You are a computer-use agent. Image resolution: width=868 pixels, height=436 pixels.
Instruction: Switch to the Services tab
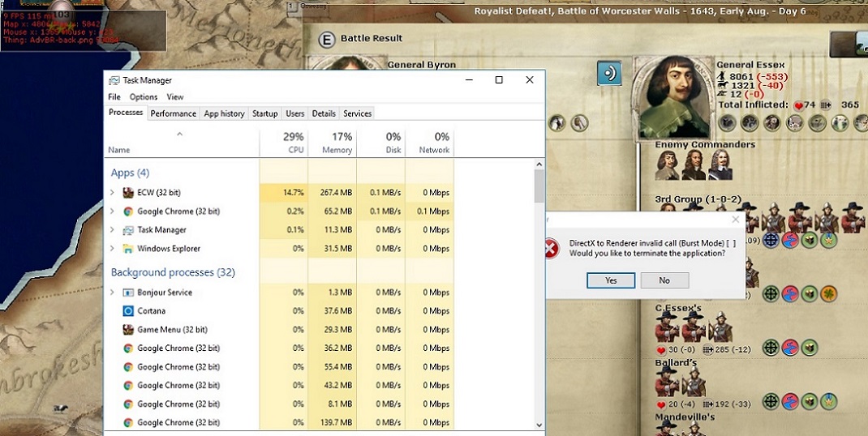357,113
